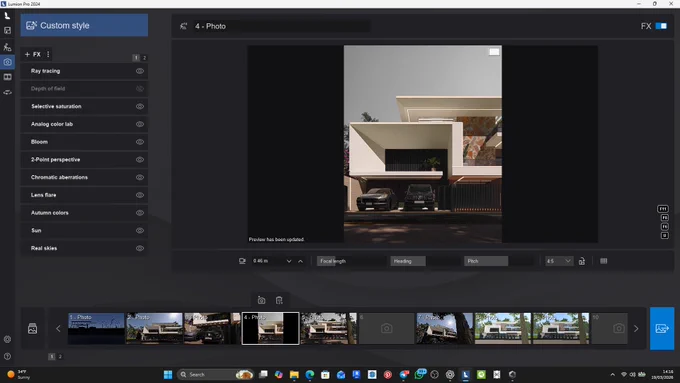Viewport: 680px width, 383px height.
Task: Toggle the FX switch in top right
Action: pyautogui.click(x=661, y=26)
